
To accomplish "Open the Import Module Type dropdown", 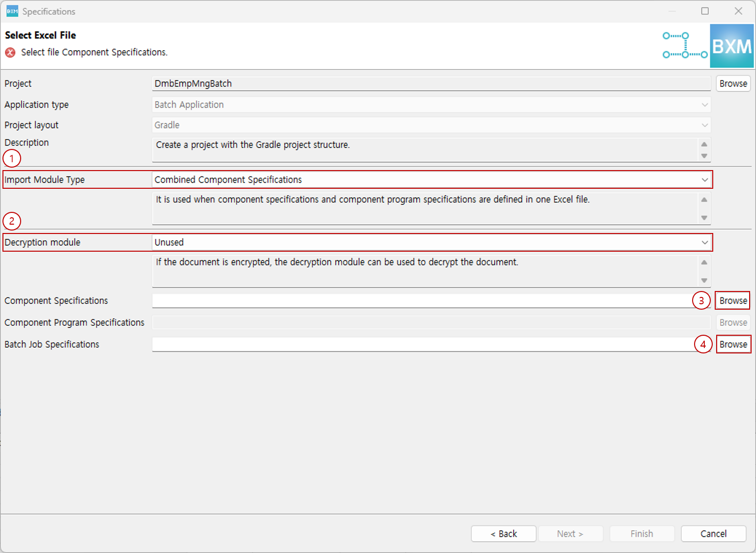I will 705,179.
